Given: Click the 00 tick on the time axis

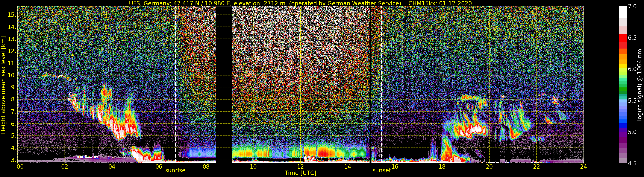Looking at the screenshot, I should [20, 166].
